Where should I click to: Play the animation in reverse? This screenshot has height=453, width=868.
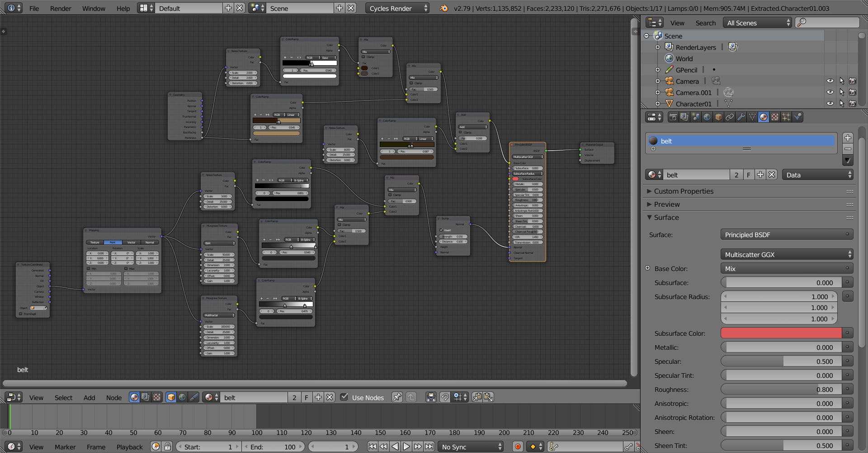coord(395,447)
